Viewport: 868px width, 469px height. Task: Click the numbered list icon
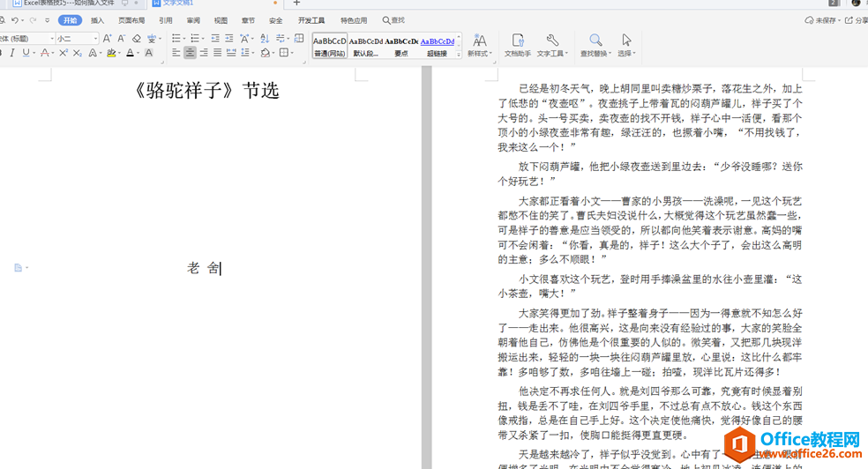pos(195,38)
